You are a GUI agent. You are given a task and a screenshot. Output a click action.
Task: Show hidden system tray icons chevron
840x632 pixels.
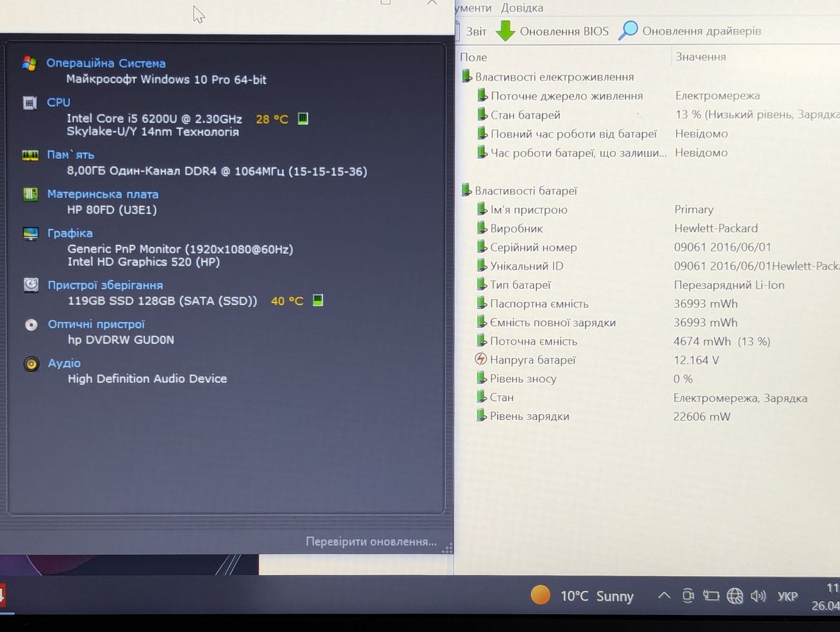tap(664, 596)
